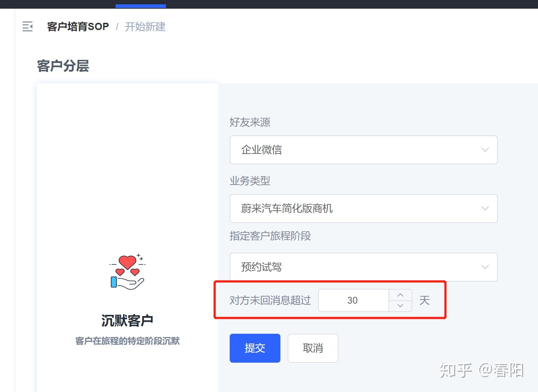Screen dimensions: 538x392
Task: Click the 对方未回消息超过 label
Action: 270,300
